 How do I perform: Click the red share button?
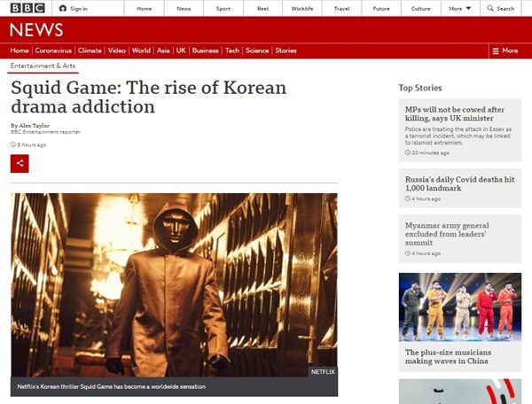coord(20,163)
